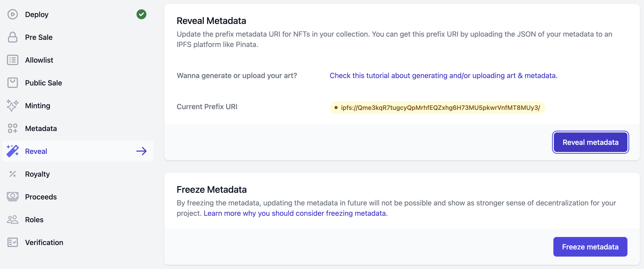
Task: Click the Allowlist list icon
Action: pos(12,60)
